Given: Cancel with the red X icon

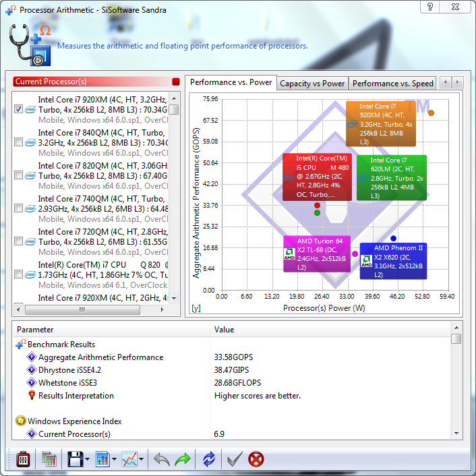Looking at the screenshot, I should 256,459.
